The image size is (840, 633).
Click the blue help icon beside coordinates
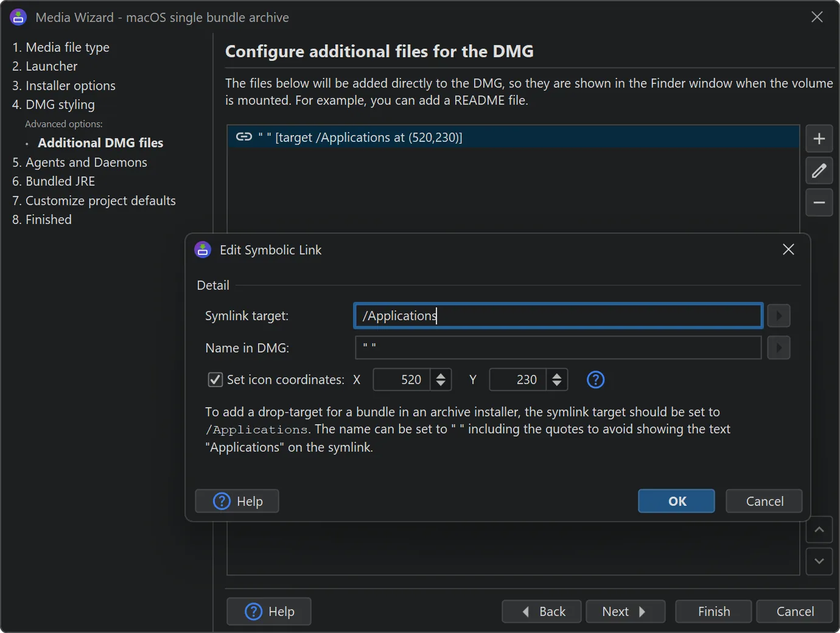[x=595, y=380]
